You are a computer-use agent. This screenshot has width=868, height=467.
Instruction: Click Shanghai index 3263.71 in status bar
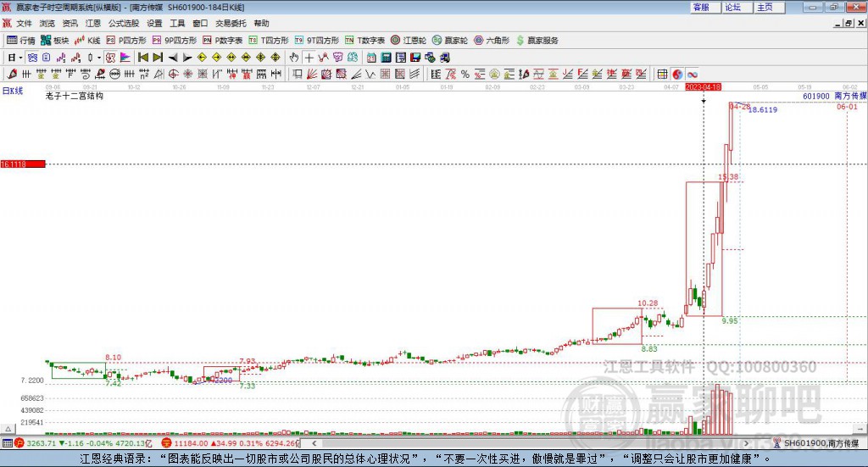tap(41, 443)
